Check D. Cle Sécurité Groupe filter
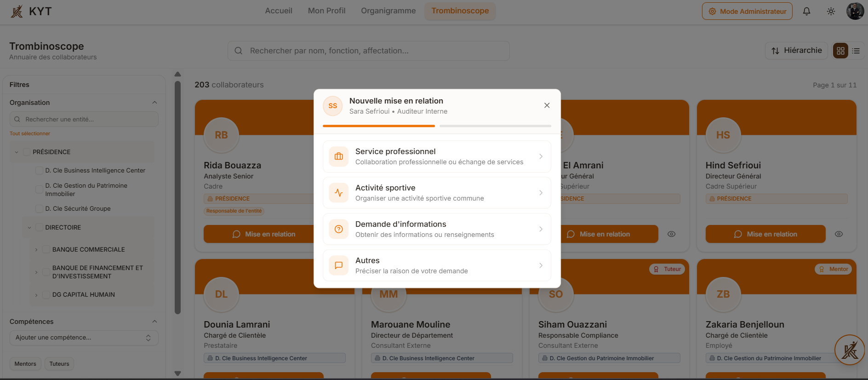 (x=39, y=208)
